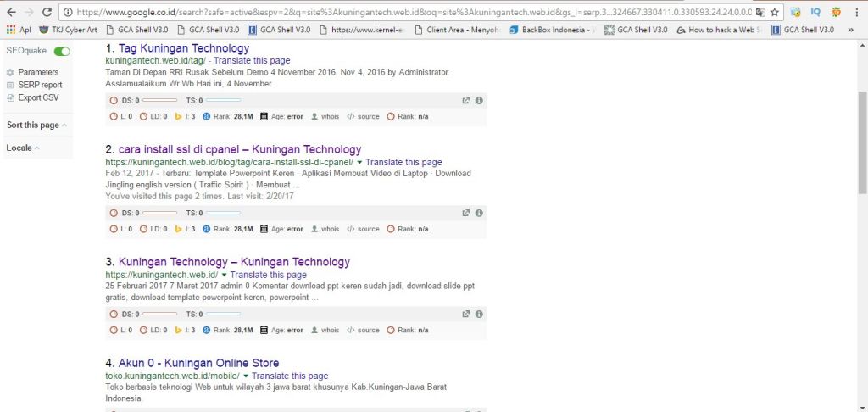Open external link icon for Tag Kuningan Technology result
Screen dimensions: 868x412
pos(465,100)
